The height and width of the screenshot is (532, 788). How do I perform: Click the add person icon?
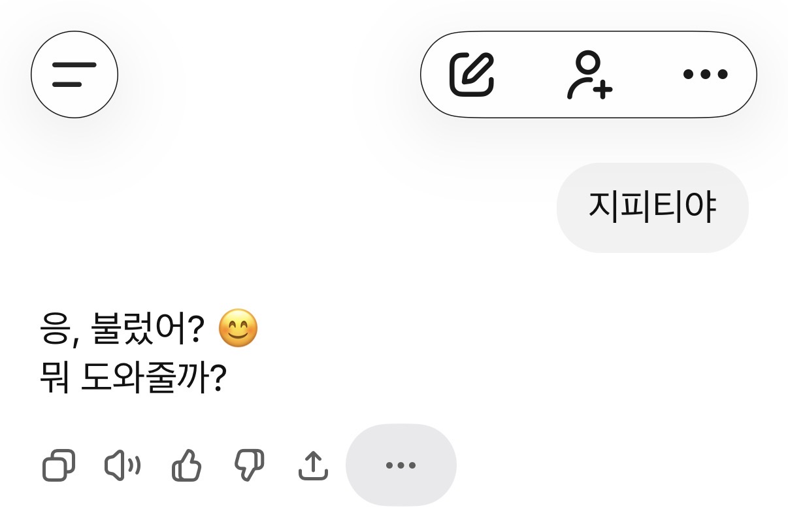589,75
